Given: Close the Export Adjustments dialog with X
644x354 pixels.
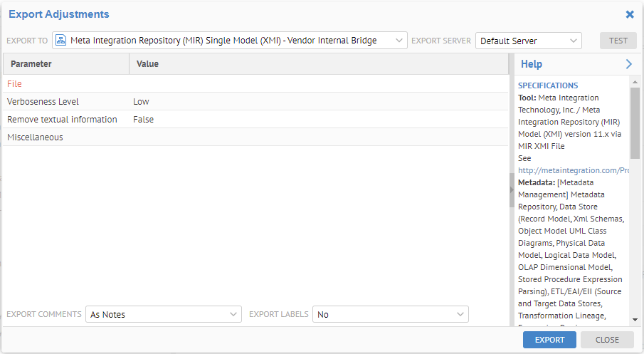Looking at the screenshot, I should click(630, 14).
